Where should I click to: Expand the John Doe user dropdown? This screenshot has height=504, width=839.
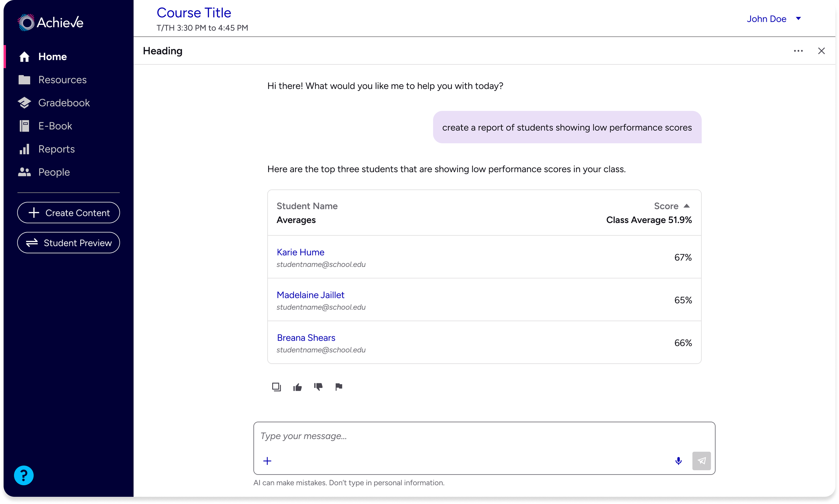coord(774,19)
